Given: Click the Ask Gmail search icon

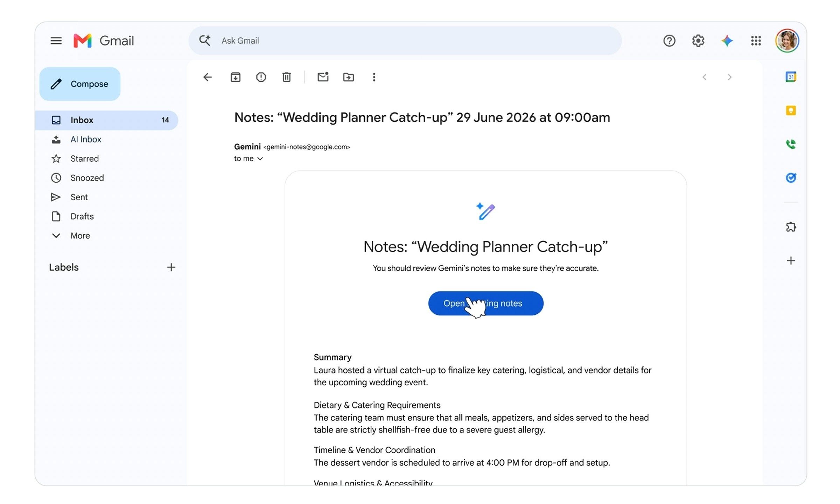Looking at the screenshot, I should click(205, 41).
